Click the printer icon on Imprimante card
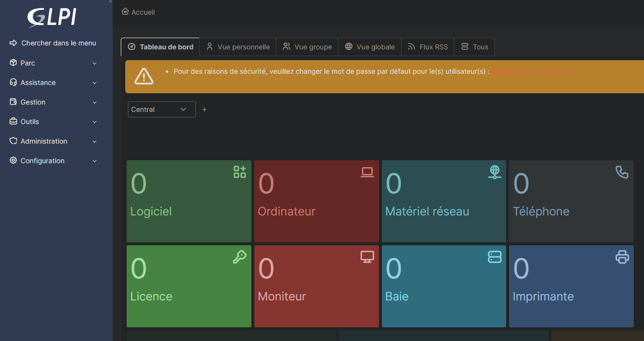 click(x=622, y=257)
